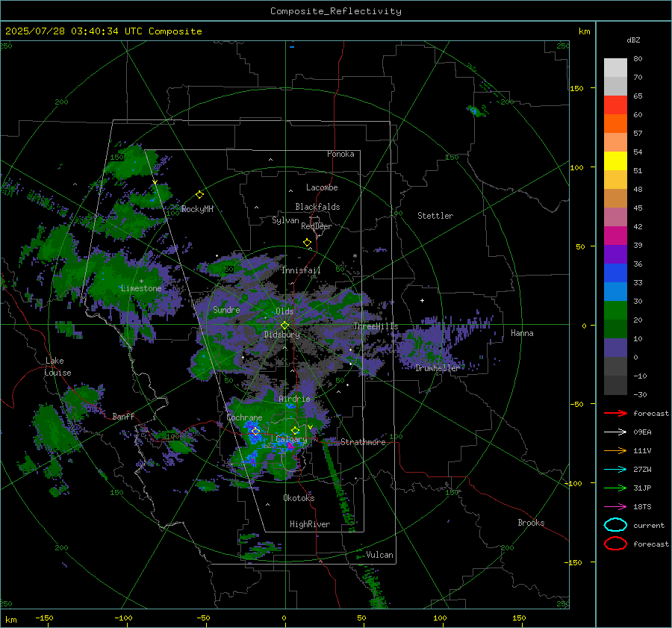Click the yellow diamond marker near RockyMH
Screen dimensions: 672x628
(x=199, y=195)
